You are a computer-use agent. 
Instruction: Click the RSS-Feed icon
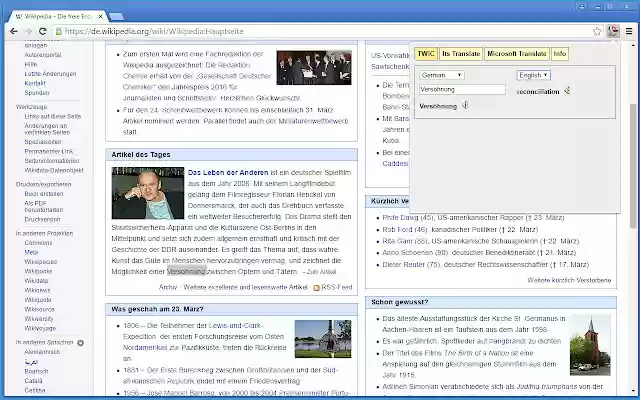click(316, 287)
